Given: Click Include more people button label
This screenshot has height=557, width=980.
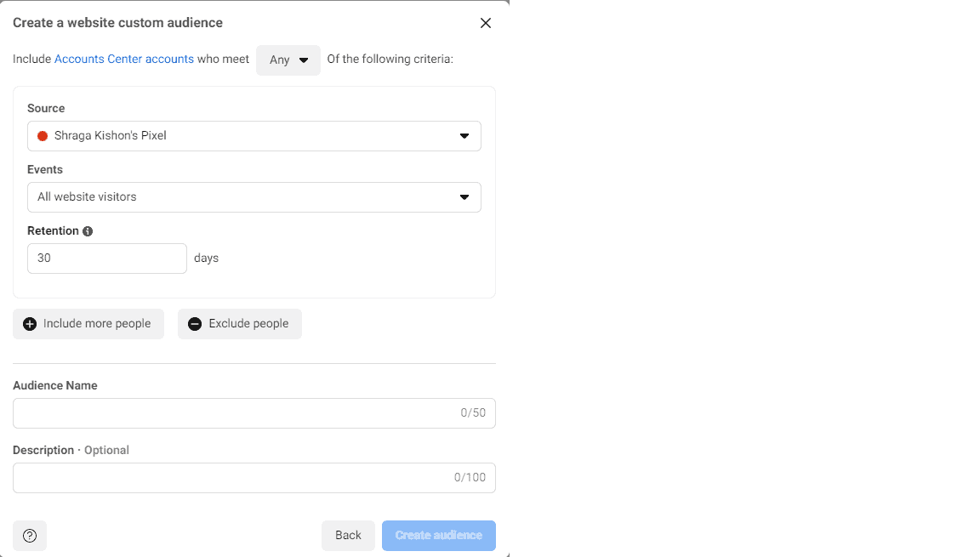Looking at the screenshot, I should (x=97, y=323).
